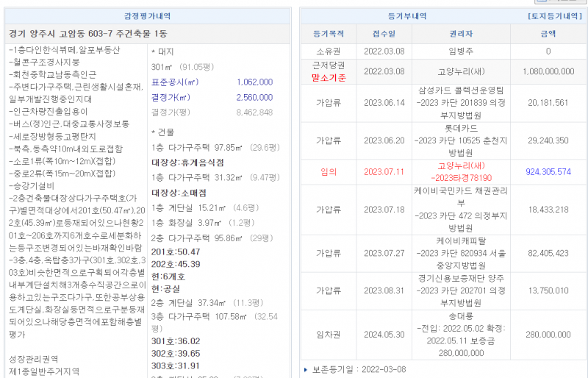Click the 롯데카드 가압류 creditor cell

click(461, 140)
